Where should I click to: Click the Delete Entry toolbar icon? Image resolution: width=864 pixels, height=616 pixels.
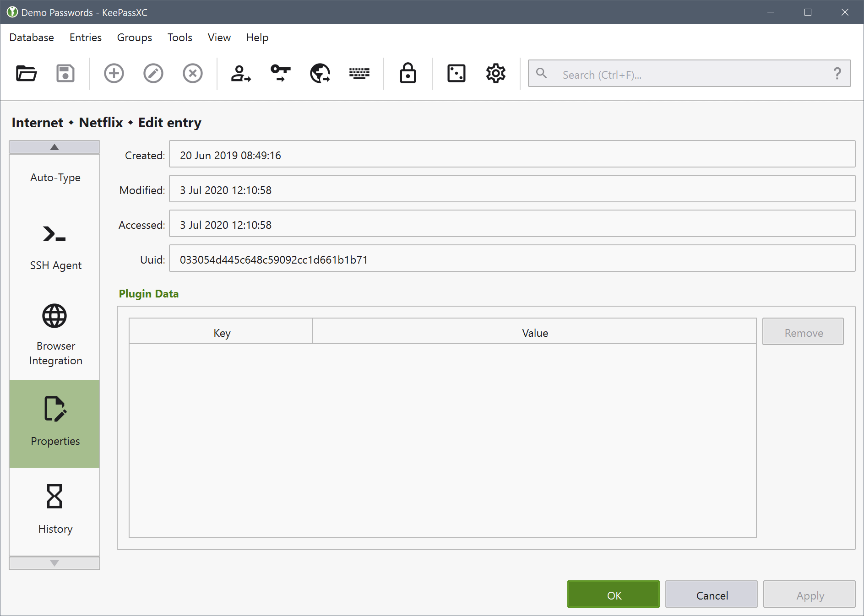[x=193, y=73]
